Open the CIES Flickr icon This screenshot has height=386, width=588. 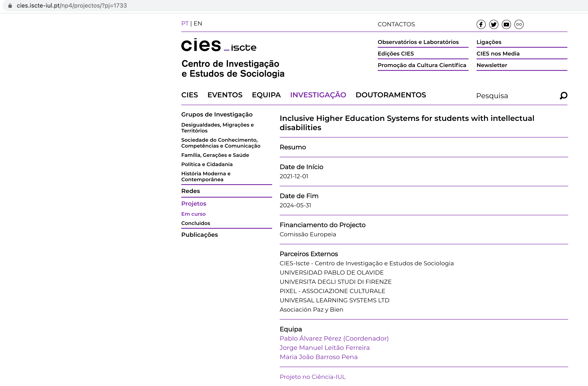click(x=519, y=24)
